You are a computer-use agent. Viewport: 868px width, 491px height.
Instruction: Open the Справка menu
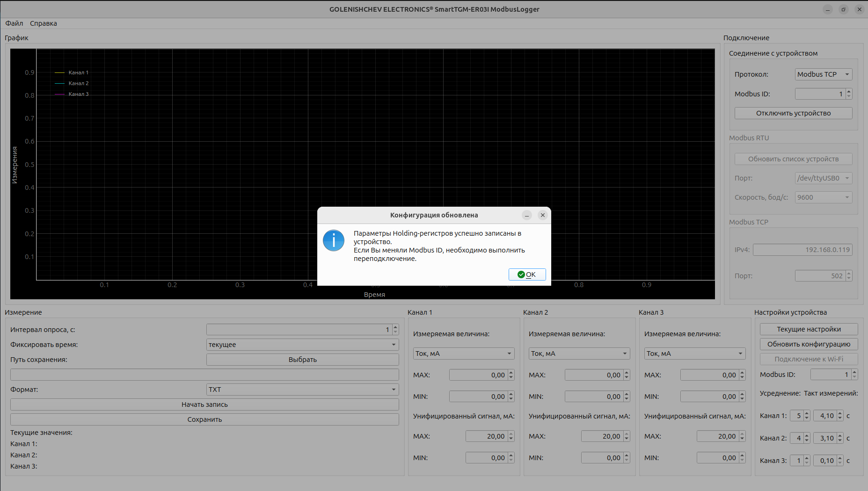point(44,23)
